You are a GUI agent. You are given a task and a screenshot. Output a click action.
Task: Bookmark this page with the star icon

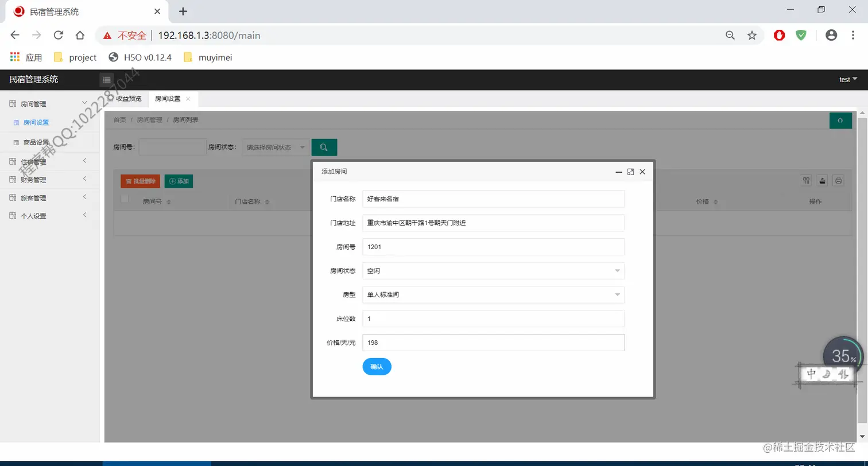(752, 35)
